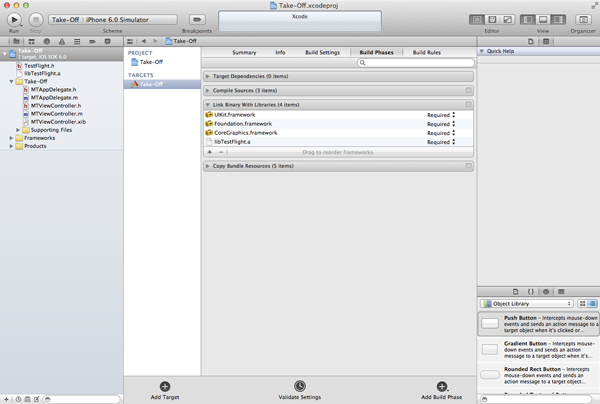Change Required status of libTestFlight.a
Viewport: 600px width, 404px height.
(441, 142)
